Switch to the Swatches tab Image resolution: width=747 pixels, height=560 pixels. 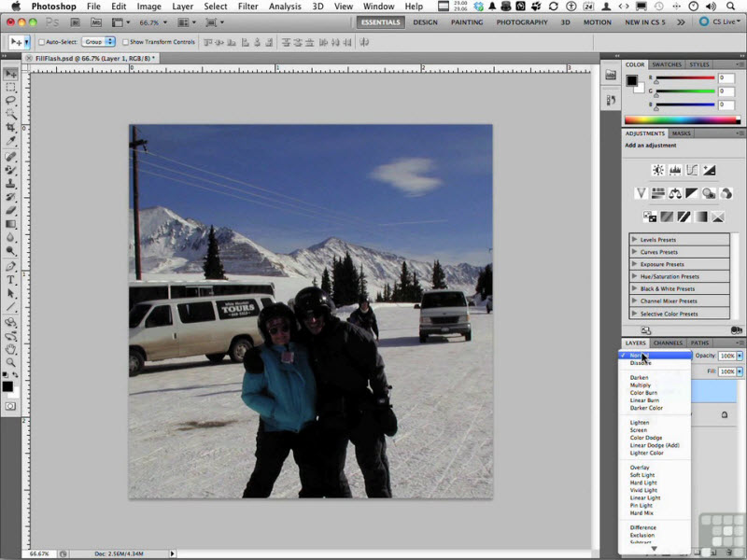[667, 64]
